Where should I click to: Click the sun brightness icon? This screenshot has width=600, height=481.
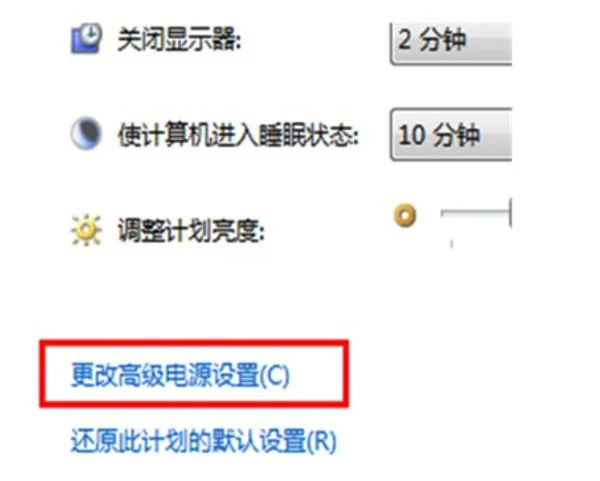(86, 229)
